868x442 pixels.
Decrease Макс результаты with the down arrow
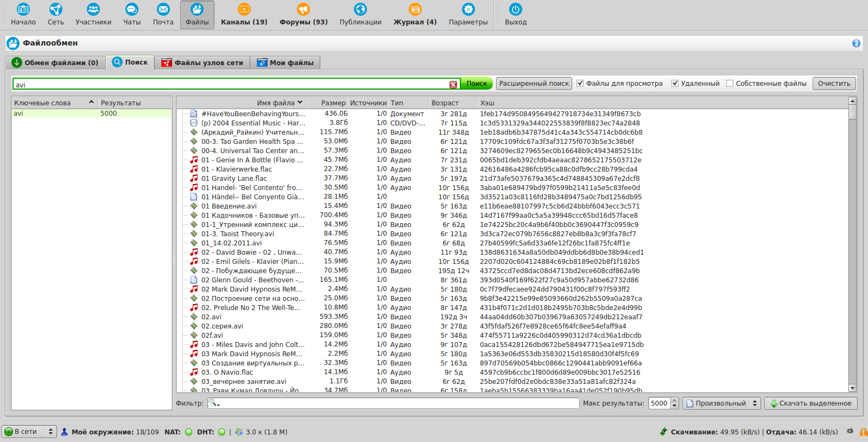tap(675, 406)
